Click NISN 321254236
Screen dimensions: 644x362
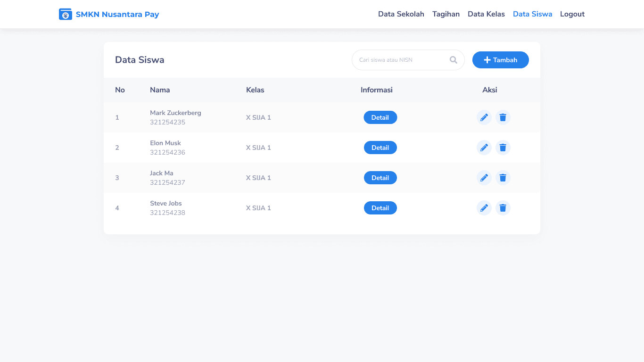[167, 152]
